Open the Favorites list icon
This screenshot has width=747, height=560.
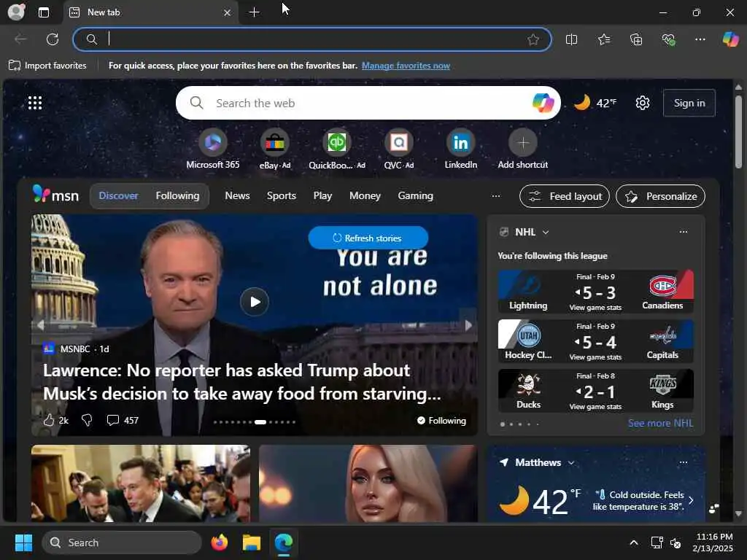[603, 39]
